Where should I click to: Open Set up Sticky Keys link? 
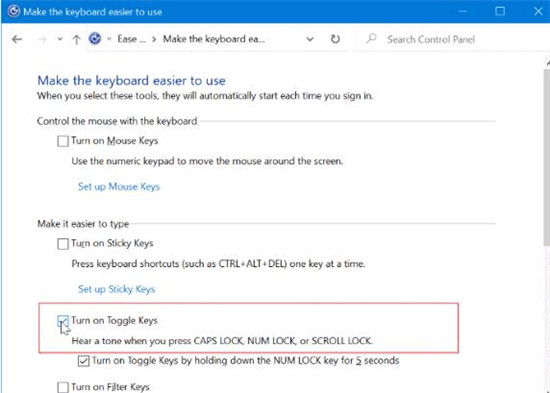(x=116, y=289)
